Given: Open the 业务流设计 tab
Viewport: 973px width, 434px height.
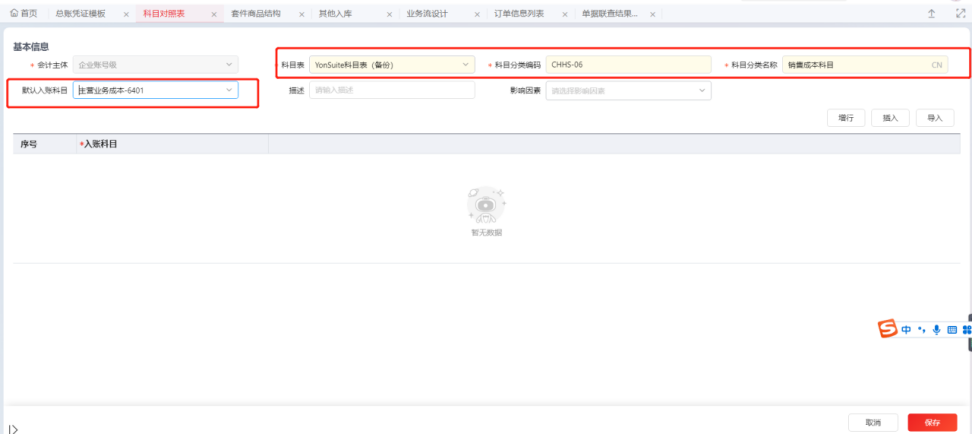Looking at the screenshot, I should [427, 14].
